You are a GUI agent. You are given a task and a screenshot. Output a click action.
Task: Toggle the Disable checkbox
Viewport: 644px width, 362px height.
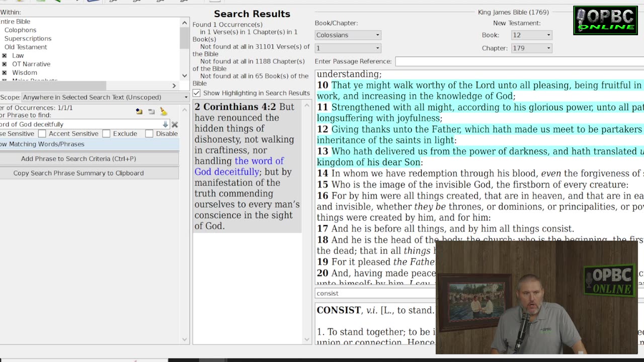149,134
